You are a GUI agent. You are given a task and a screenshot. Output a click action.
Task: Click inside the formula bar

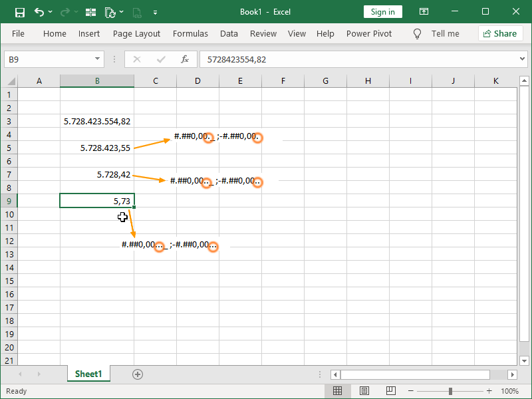pyautogui.click(x=299, y=59)
